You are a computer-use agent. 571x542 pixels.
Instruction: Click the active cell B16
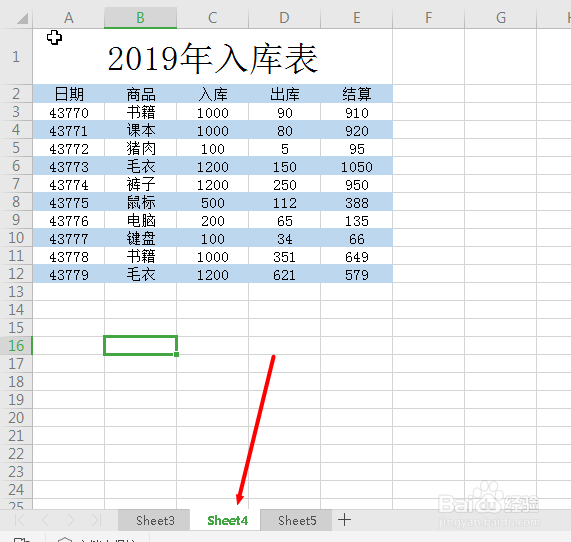pos(141,345)
